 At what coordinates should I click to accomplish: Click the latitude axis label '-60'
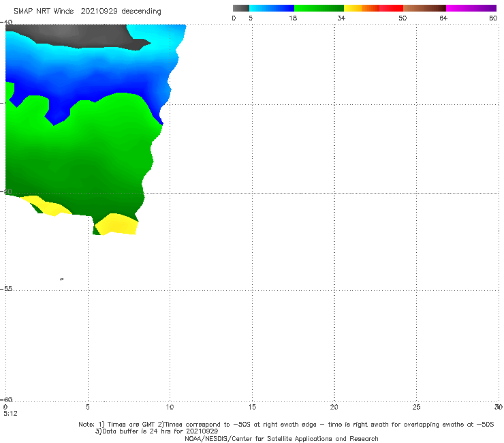click(x=7, y=399)
